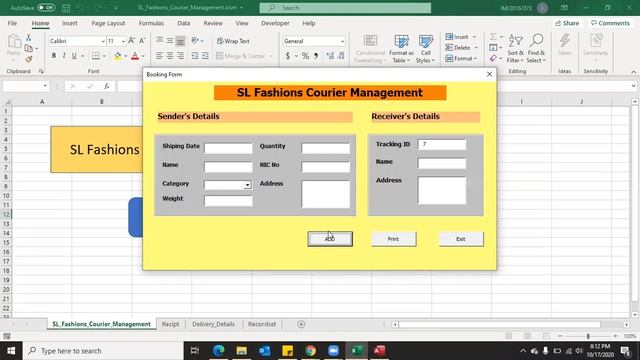Expand the formula bar chevron
This screenshot has width=640, height=360.
tap(633, 86)
